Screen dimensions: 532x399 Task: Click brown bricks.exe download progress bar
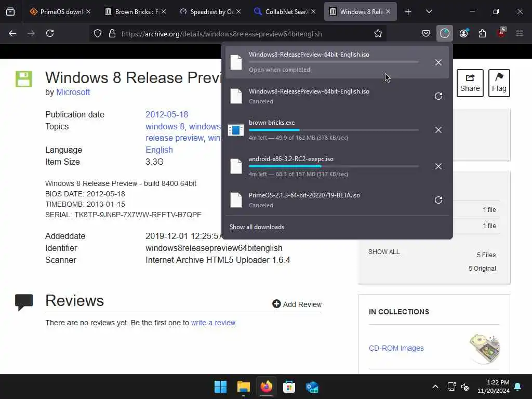334,130
